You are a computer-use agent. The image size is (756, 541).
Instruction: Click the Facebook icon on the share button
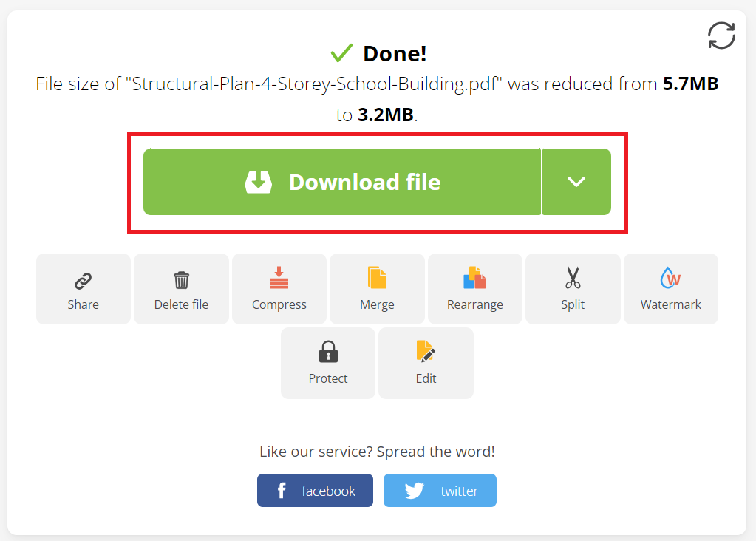coord(281,489)
